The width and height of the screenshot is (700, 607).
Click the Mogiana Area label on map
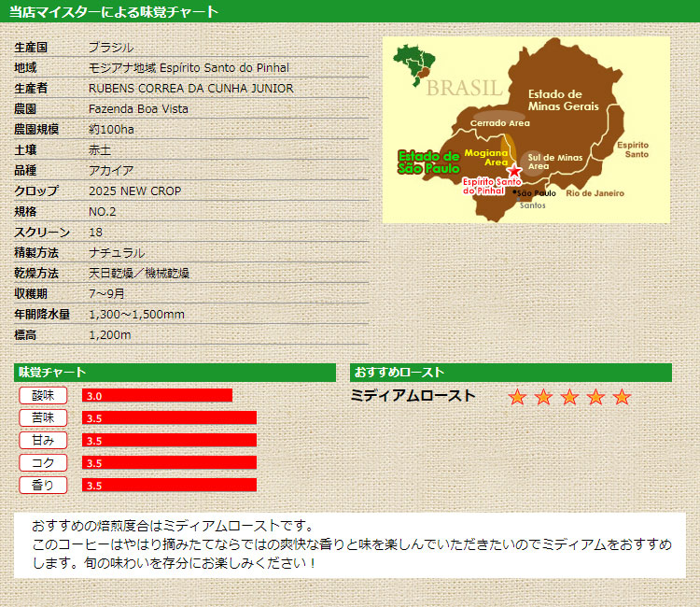pos(485,157)
